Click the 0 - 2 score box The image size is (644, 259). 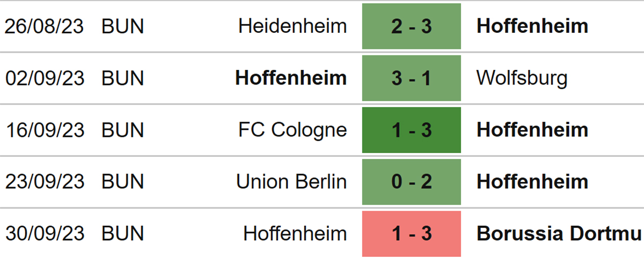pos(412,182)
